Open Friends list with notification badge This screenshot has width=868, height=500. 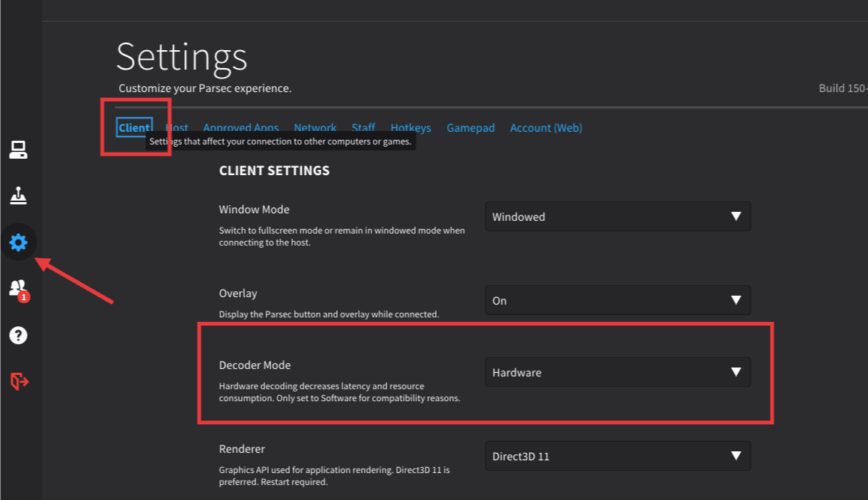18,289
